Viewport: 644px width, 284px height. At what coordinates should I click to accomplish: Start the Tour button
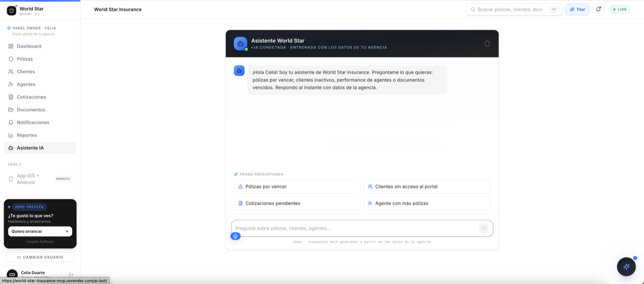(x=577, y=9)
